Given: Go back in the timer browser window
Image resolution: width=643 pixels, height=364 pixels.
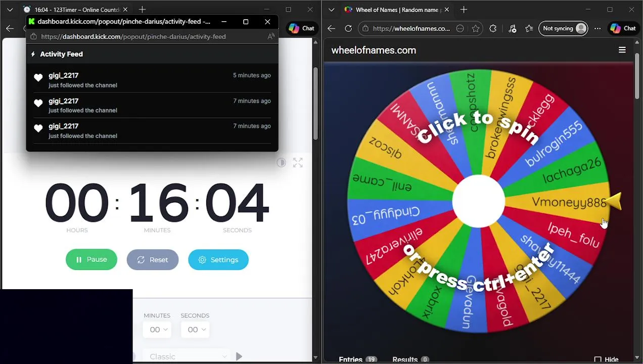Looking at the screenshot, I should (x=10, y=28).
